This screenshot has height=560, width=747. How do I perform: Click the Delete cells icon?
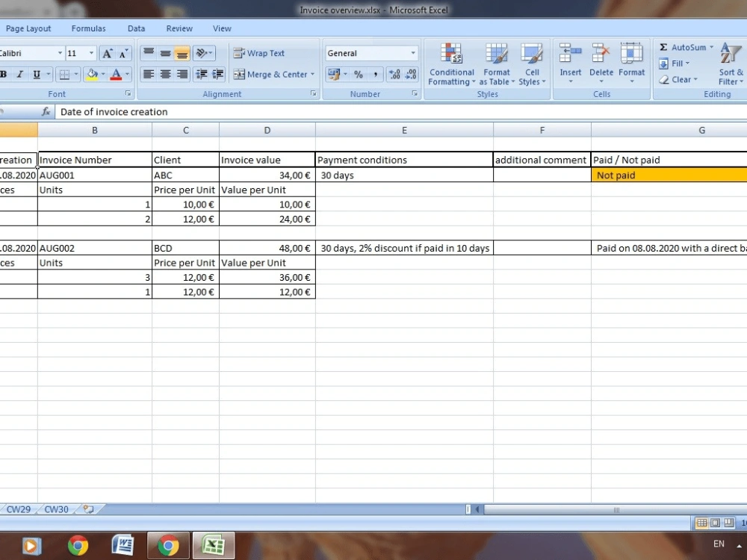601,53
